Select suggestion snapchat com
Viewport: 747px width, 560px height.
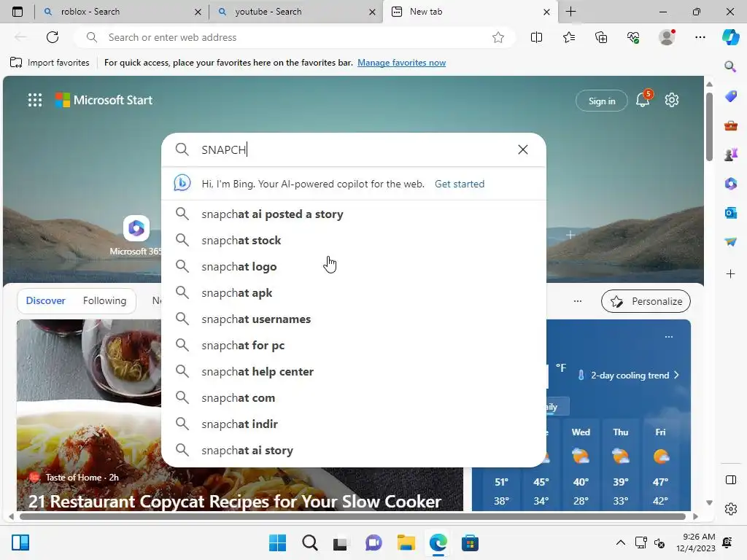coord(354,397)
